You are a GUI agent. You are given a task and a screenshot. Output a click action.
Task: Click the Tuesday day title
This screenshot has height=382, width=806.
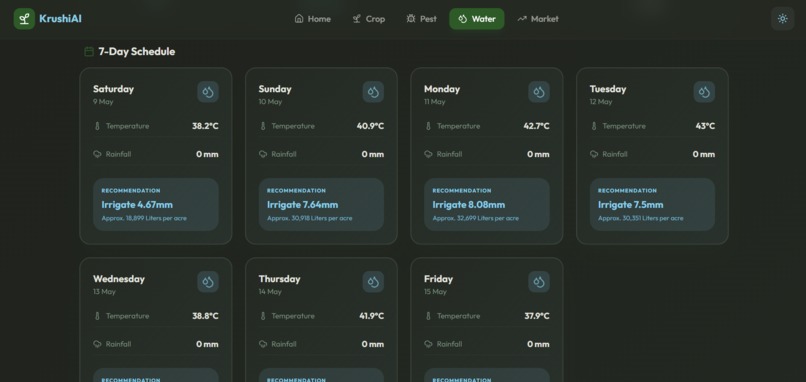pos(608,89)
